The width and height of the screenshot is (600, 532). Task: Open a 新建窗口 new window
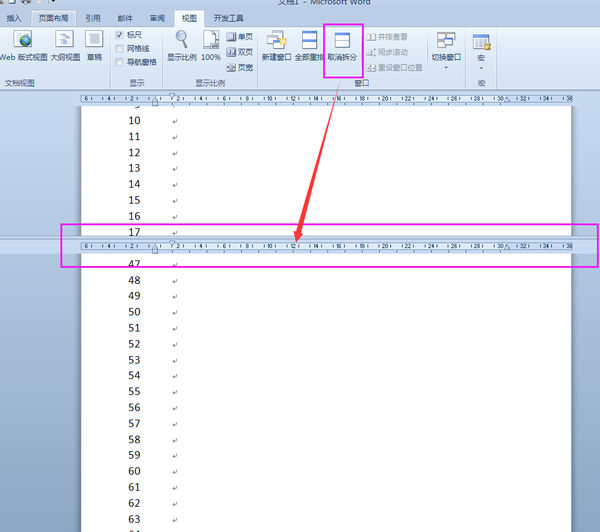tap(277, 46)
